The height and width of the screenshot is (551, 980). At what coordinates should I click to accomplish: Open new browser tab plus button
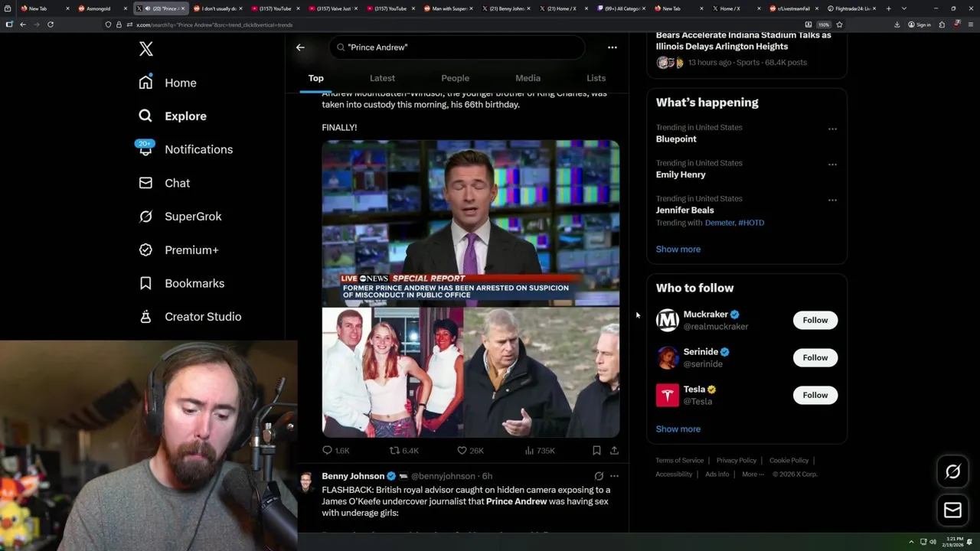888,8
